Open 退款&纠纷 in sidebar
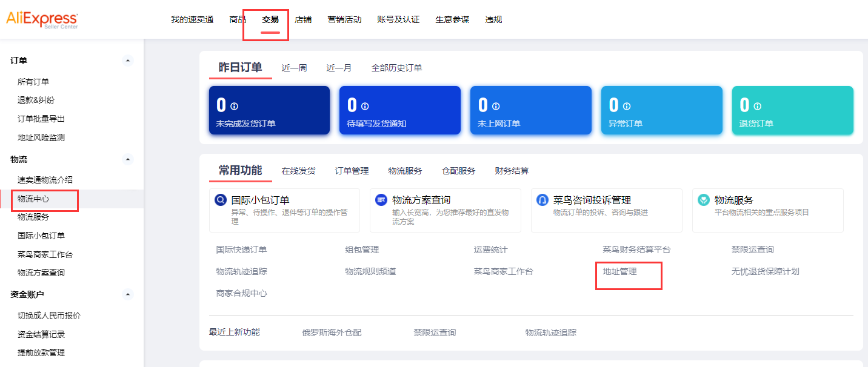 click(36, 101)
